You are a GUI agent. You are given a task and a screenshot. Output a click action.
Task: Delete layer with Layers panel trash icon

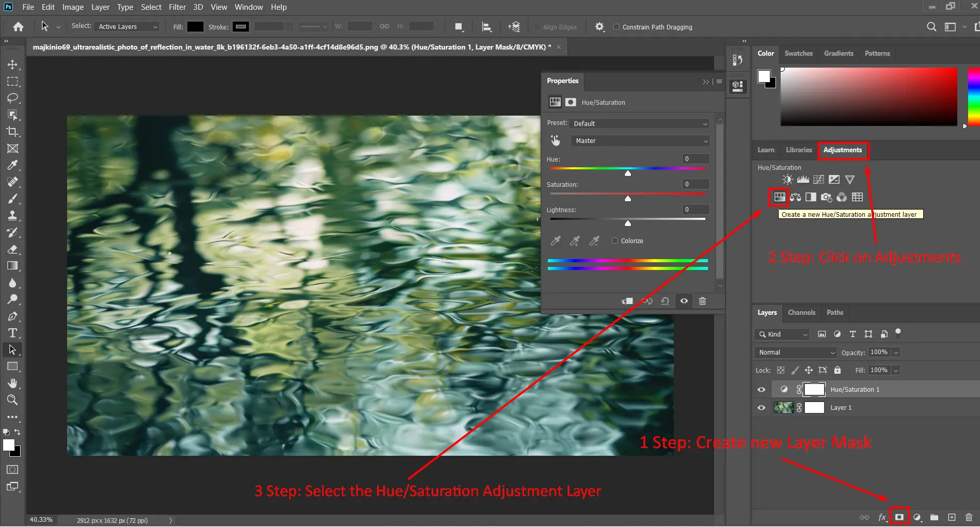pyautogui.click(x=969, y=517)
